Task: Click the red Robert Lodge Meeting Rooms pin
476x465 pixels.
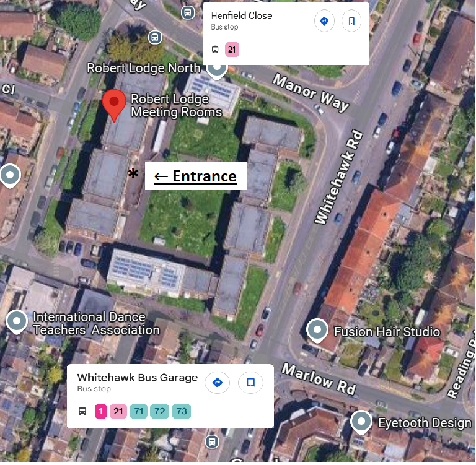Action: tap(114, 105)
